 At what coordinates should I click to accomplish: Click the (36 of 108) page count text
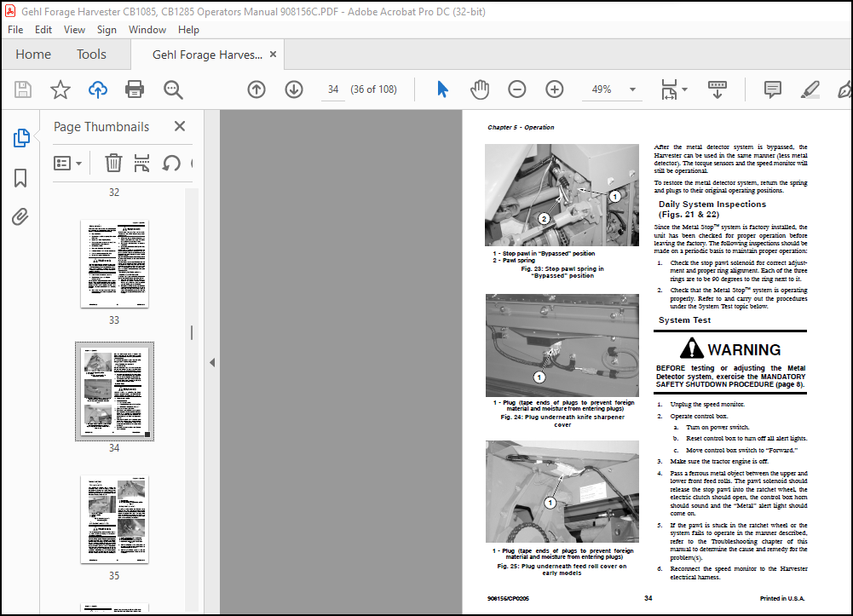coord(374,89)
